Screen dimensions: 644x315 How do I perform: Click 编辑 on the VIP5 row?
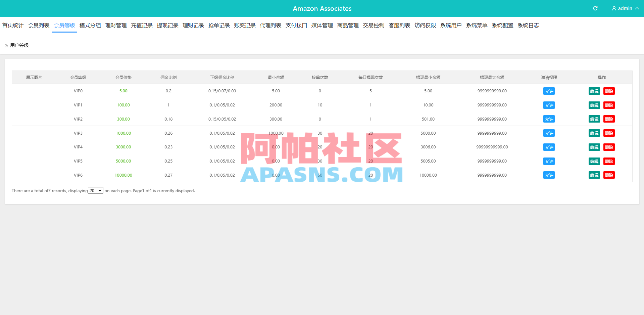tap(594, 161)
